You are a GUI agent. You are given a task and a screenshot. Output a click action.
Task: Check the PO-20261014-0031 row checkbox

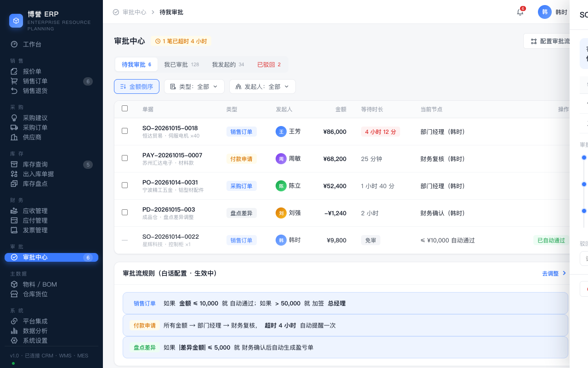[124, 185]
